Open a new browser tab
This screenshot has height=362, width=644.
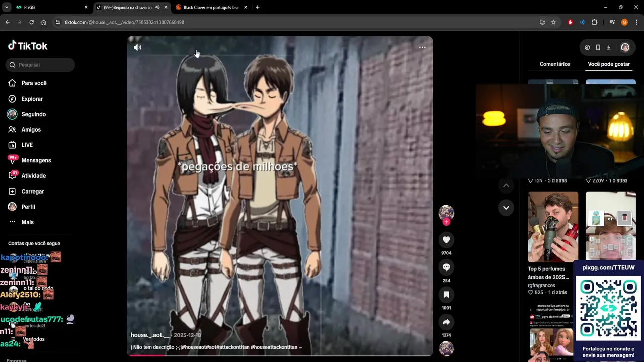coord(258,7)
